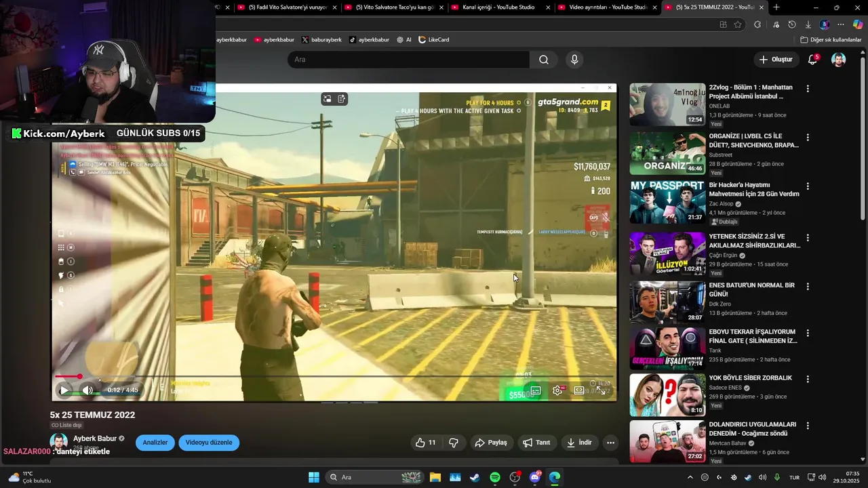Image resolution: width=868 pixels, height=488 pixels.
Task: Open Discord from the taskbar
Action: click(x=535, y=477)
